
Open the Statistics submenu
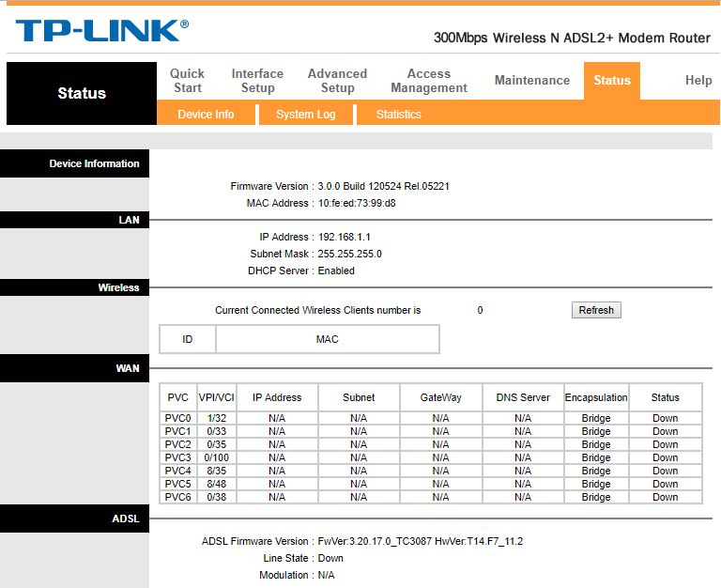(399, 114)
